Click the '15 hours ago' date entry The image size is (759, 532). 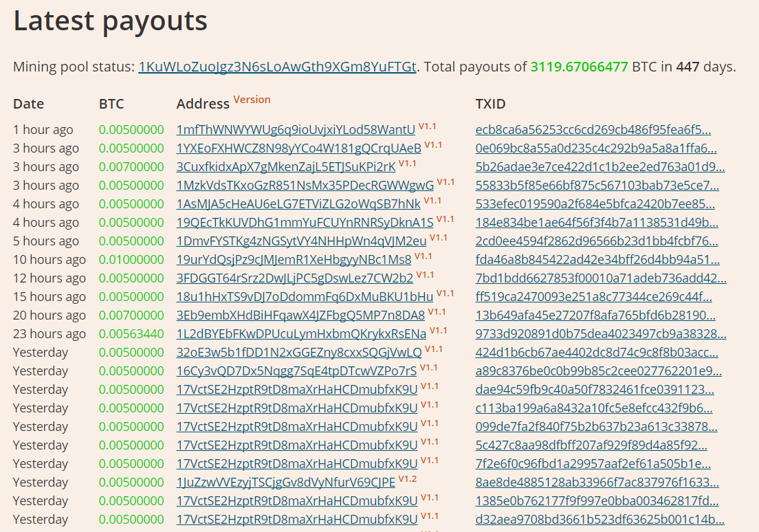coord(49,297)
